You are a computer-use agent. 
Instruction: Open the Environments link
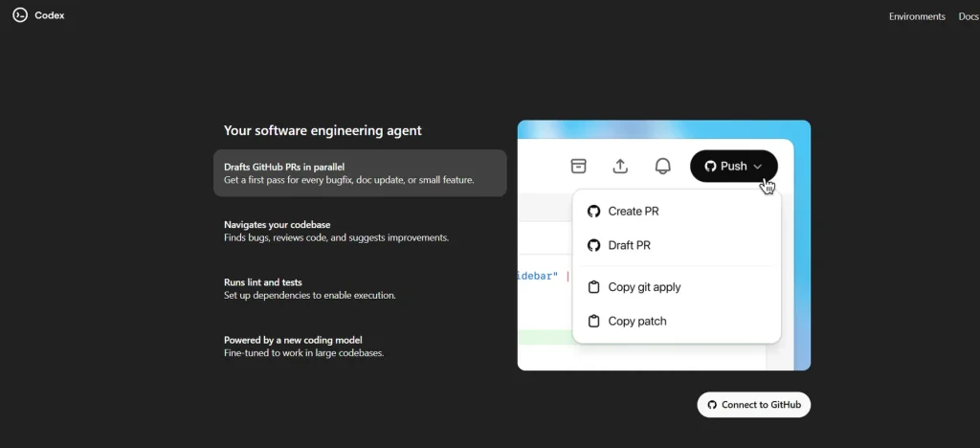(x=917, y=17)
